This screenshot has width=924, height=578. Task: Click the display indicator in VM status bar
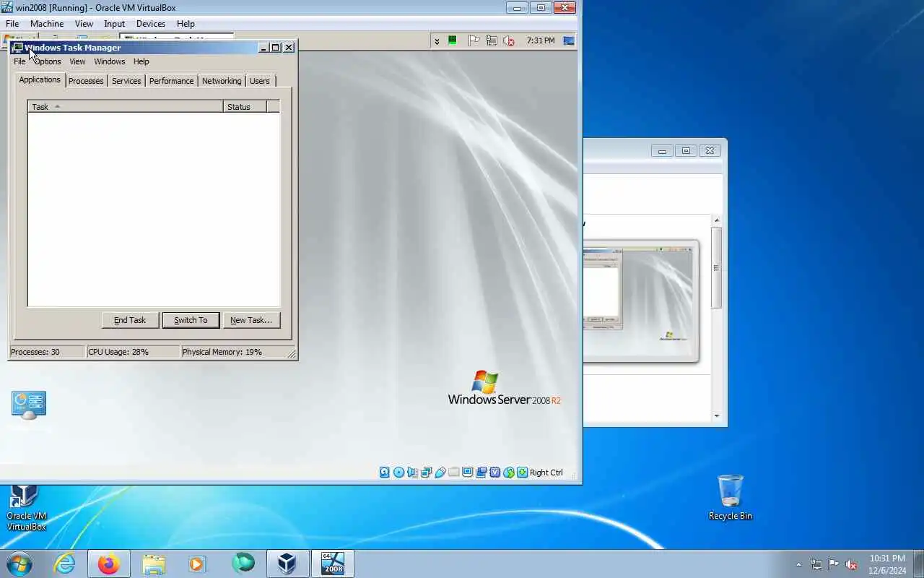tap(467, 473)
